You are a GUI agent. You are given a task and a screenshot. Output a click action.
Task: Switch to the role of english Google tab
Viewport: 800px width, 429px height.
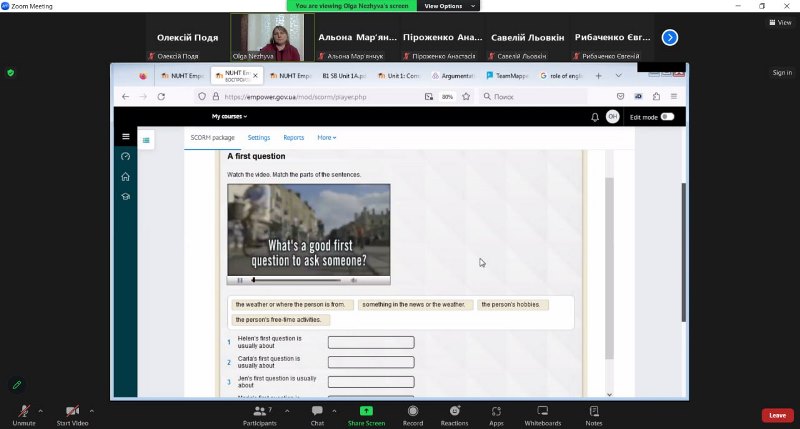click(561, 75)
